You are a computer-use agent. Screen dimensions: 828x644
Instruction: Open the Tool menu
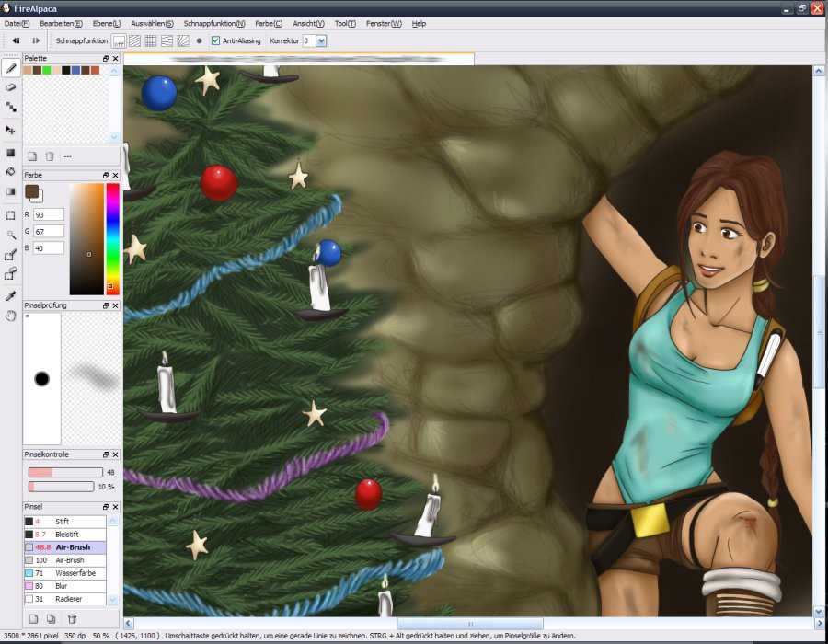click(x=345, y=24)
